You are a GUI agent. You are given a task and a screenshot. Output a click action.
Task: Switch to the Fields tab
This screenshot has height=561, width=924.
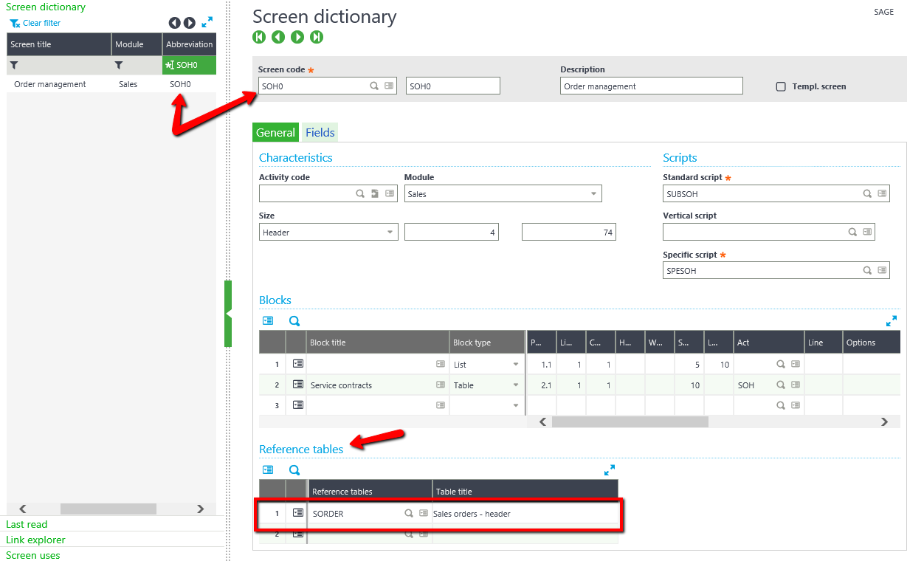point(320,133)
